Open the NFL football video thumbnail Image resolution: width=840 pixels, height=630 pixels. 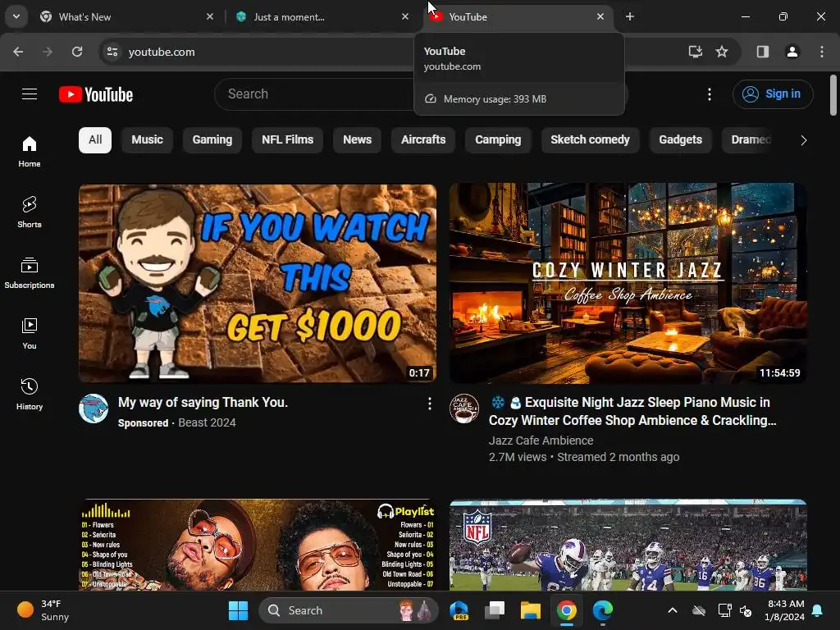click(628, 545)
